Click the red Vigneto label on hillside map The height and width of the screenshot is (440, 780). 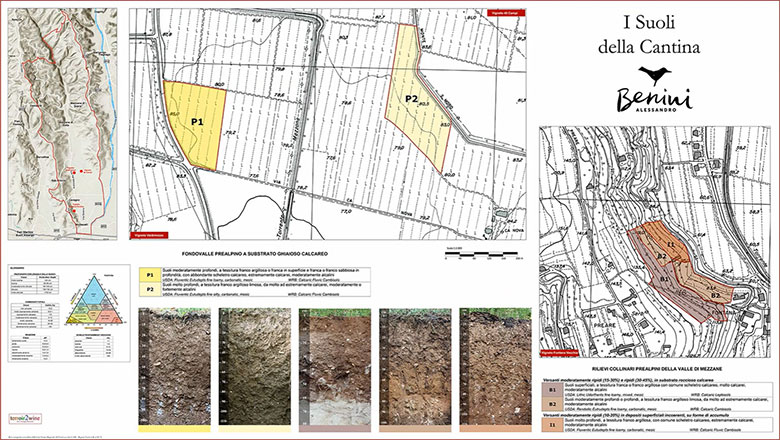[560, 352]
